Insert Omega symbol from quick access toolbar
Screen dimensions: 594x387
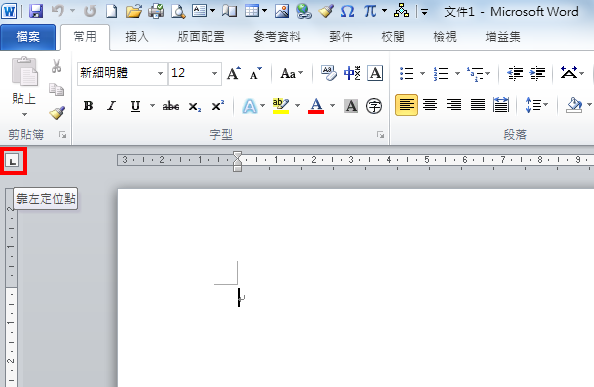coord(347,11)
